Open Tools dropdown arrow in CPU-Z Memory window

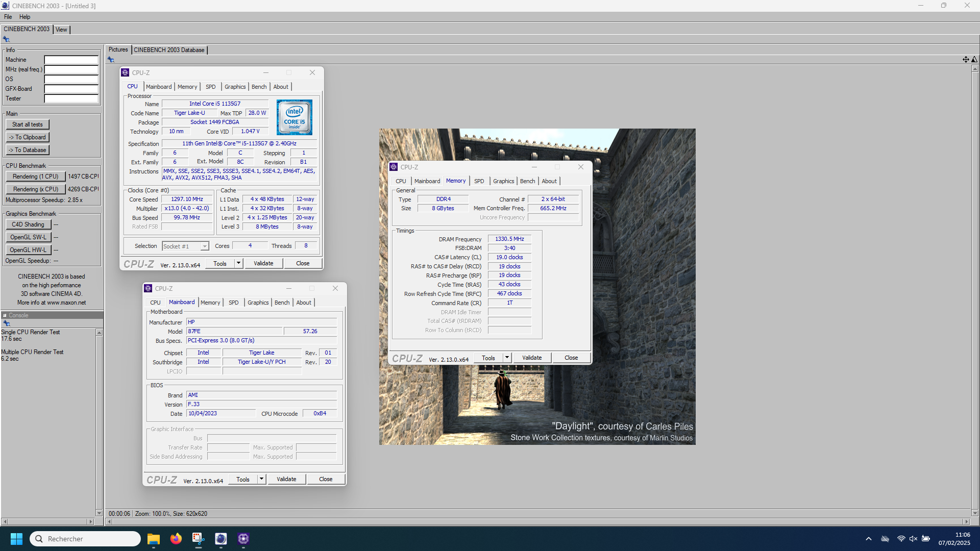tap(507, 358)
